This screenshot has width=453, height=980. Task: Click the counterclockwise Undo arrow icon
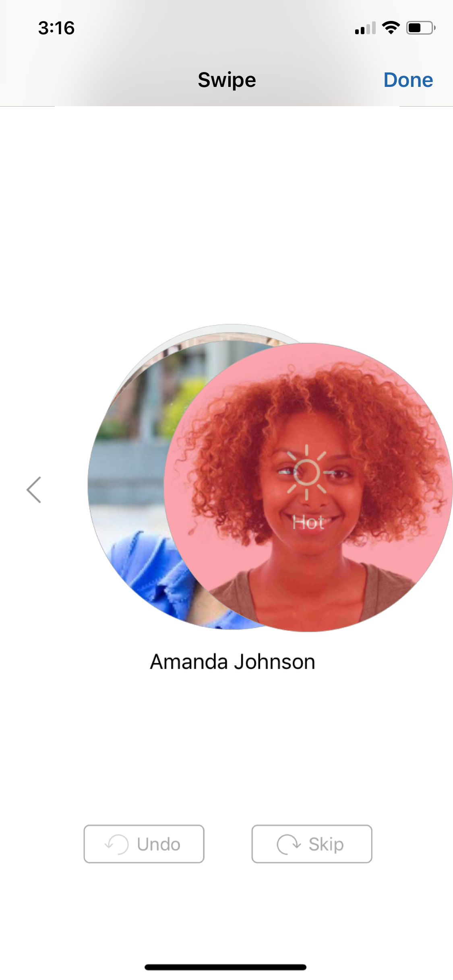(116, 844)
